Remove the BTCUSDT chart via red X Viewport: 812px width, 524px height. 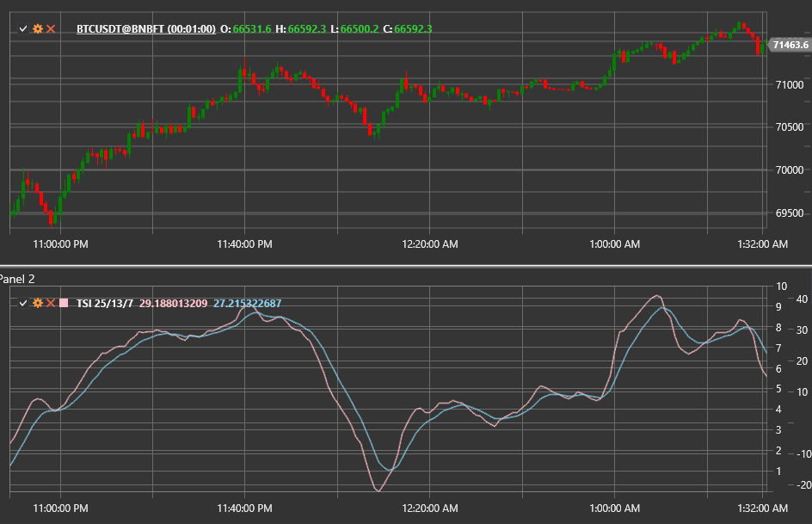coord(51,28)
